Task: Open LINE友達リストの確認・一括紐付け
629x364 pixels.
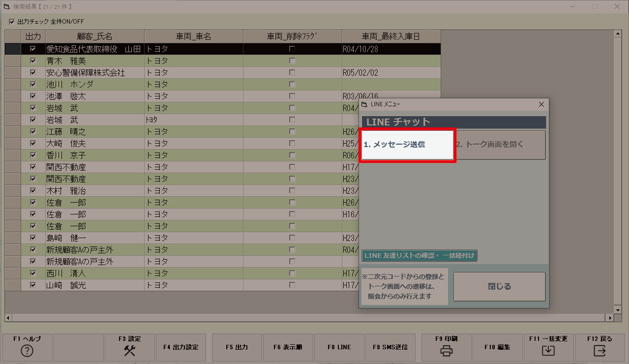Action: click(x=419, y=256)
